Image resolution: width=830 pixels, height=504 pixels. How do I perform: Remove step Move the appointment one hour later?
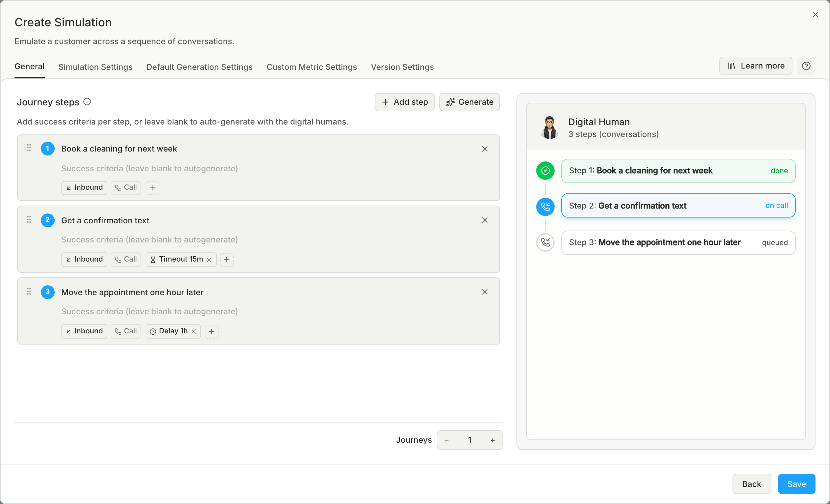click(x=484, y=292)
